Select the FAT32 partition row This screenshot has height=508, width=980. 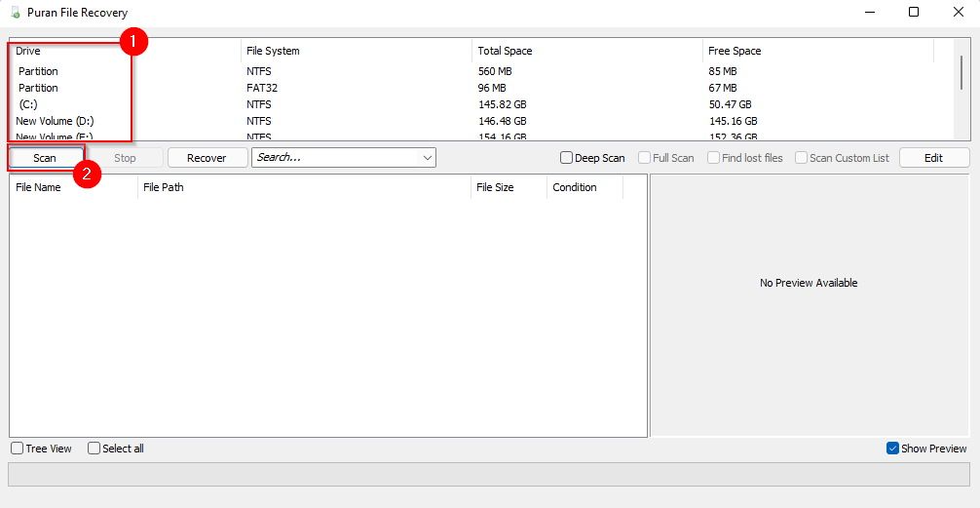[39, 88]
